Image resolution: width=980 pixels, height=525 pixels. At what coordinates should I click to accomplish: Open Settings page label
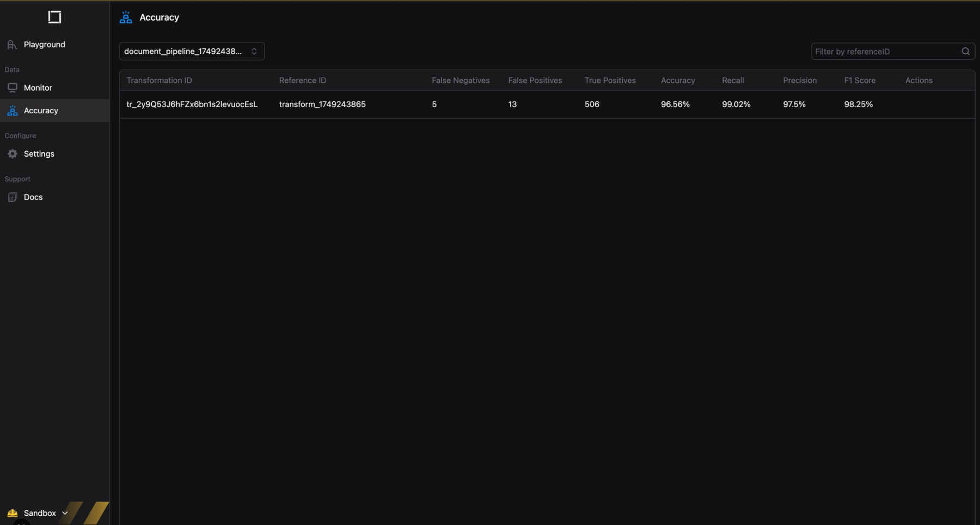point(39,154)
